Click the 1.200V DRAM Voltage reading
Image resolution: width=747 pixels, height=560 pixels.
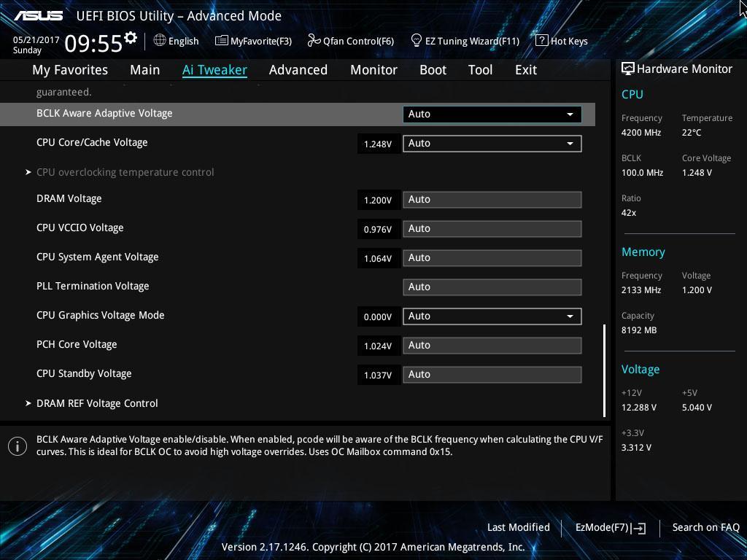(378, 201)
